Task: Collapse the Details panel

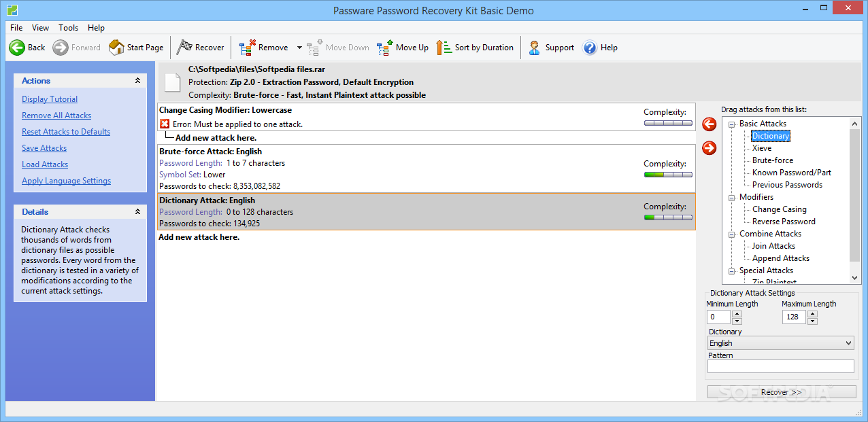Action: pos(137,212)
